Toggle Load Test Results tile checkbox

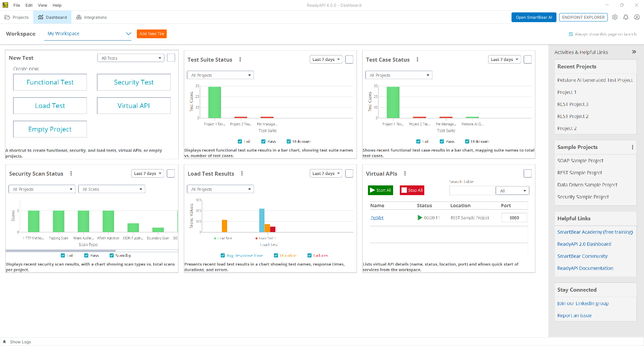(349, 173)
